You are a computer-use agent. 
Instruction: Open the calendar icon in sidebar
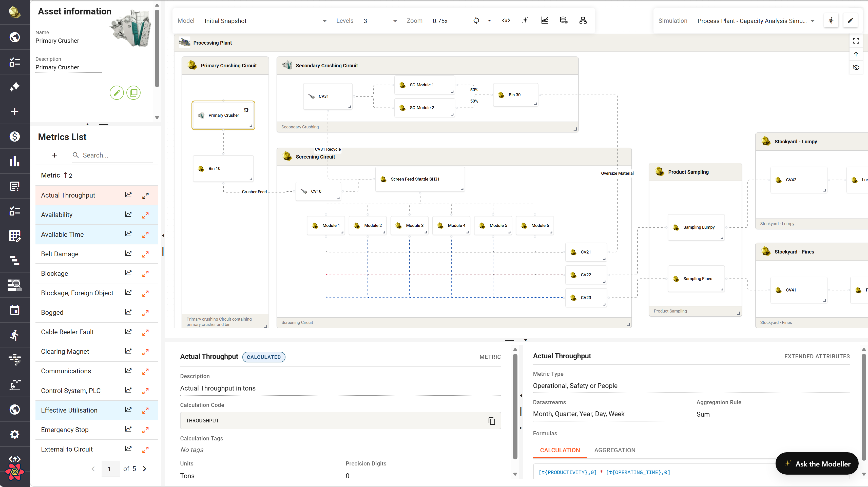14,310
